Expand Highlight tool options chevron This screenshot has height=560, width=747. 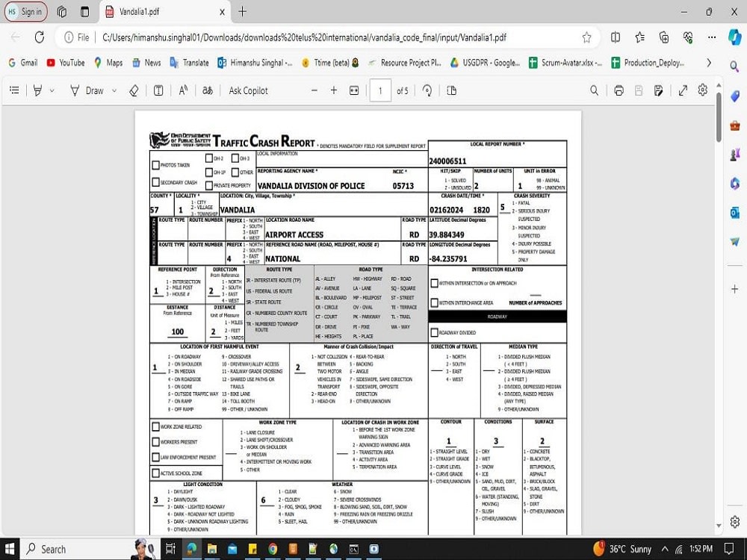pos(52,90)
